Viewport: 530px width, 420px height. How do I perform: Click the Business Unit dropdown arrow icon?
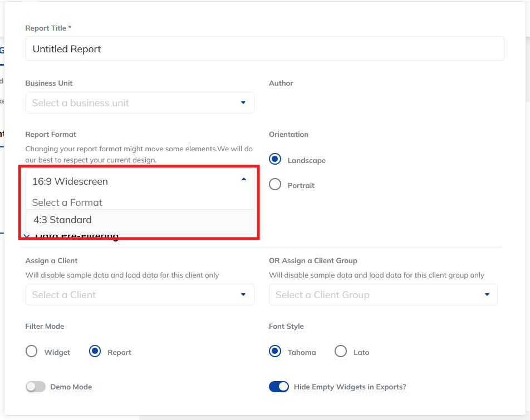(243, 103)
